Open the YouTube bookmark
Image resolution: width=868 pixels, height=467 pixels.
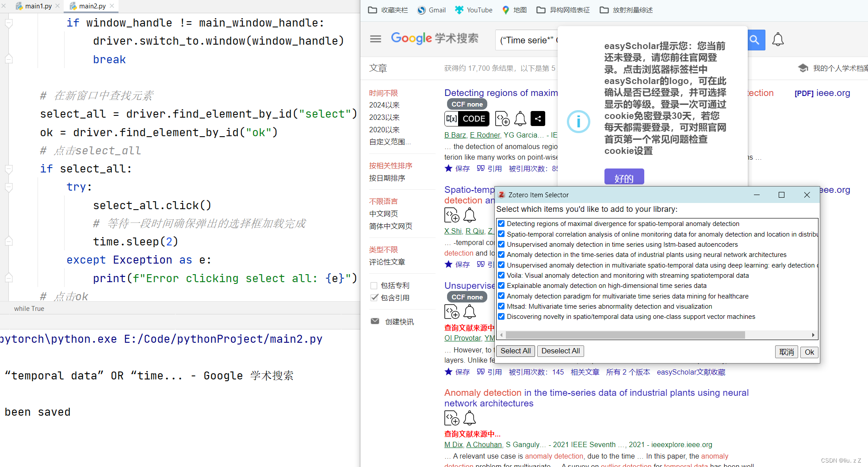(474, 10)
